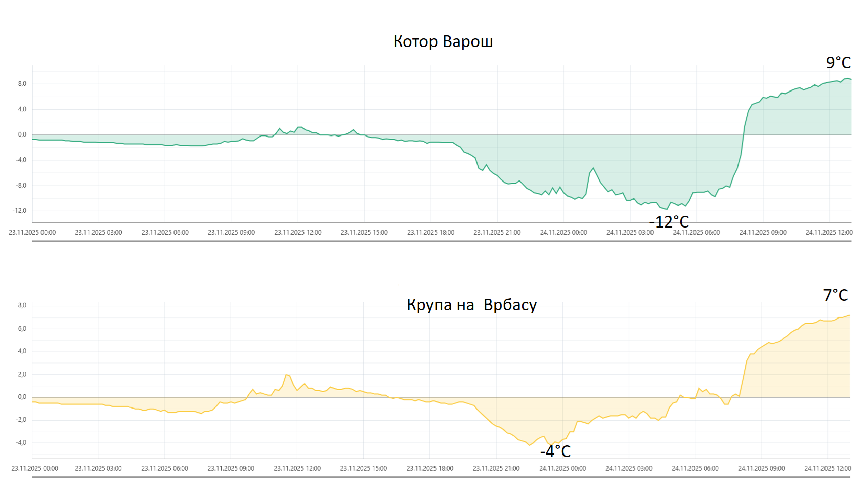Select 23.11.2025 21:00 tick on Крупа на Врбасу axis
868x499 pixels.
coord(496,469)
